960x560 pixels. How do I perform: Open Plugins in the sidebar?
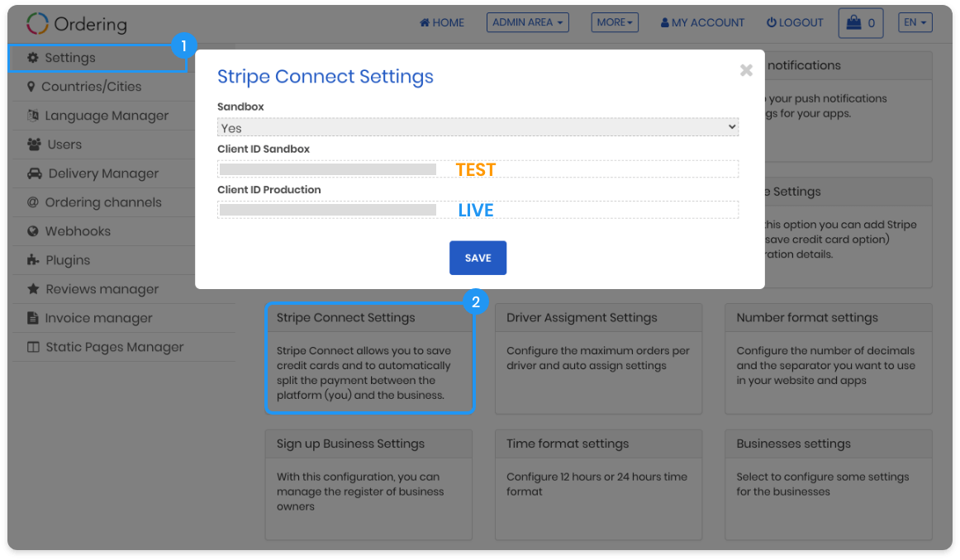click(103, 260)
